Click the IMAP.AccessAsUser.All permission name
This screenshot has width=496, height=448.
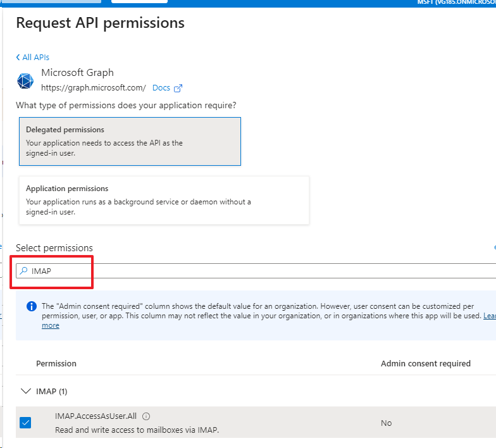pos(97,416)
